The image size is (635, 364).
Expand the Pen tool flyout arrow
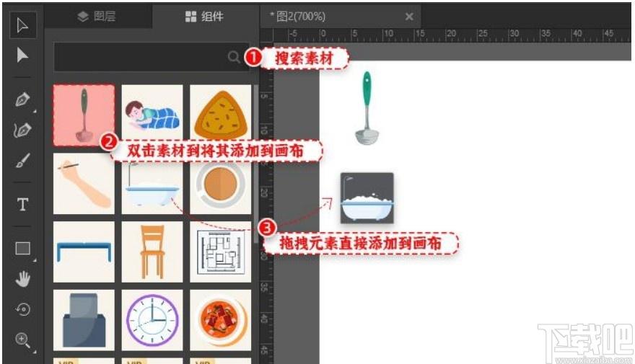[x=35, y=111]
